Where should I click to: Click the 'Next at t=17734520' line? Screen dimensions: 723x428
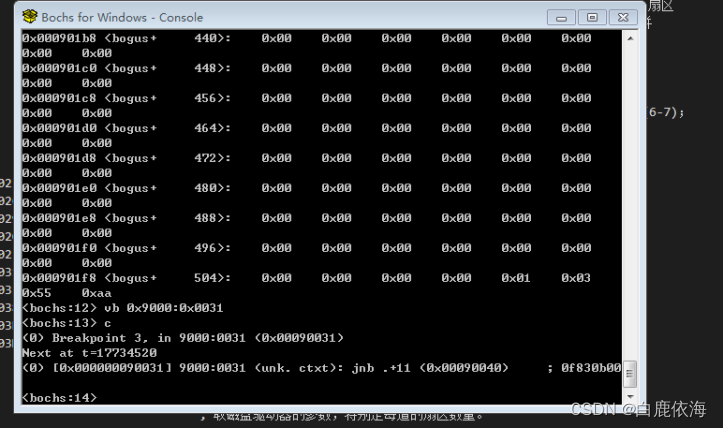point(89,353)
